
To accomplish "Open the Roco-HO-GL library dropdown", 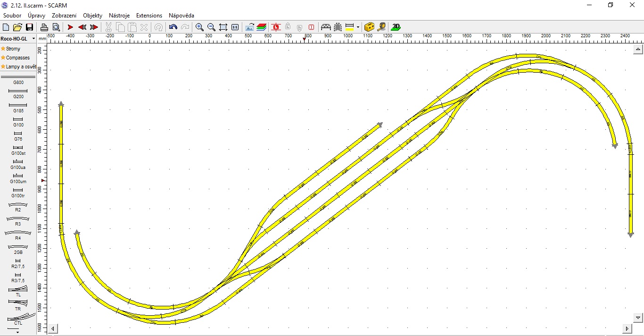I will point(33,39).
